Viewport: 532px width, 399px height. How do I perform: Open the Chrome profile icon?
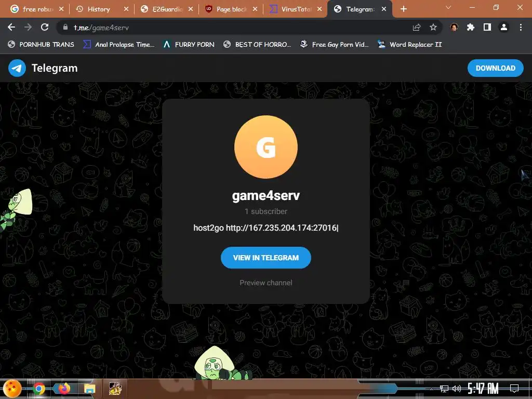[504, 28]
